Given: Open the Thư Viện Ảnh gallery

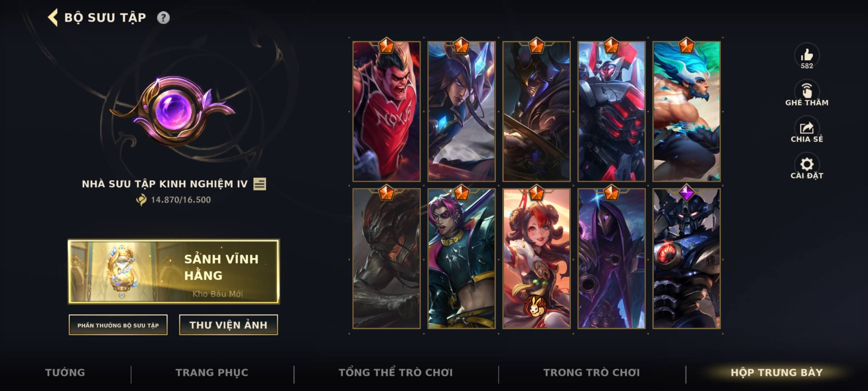Looking at the screenshot, I should click(x=229, y=325).
